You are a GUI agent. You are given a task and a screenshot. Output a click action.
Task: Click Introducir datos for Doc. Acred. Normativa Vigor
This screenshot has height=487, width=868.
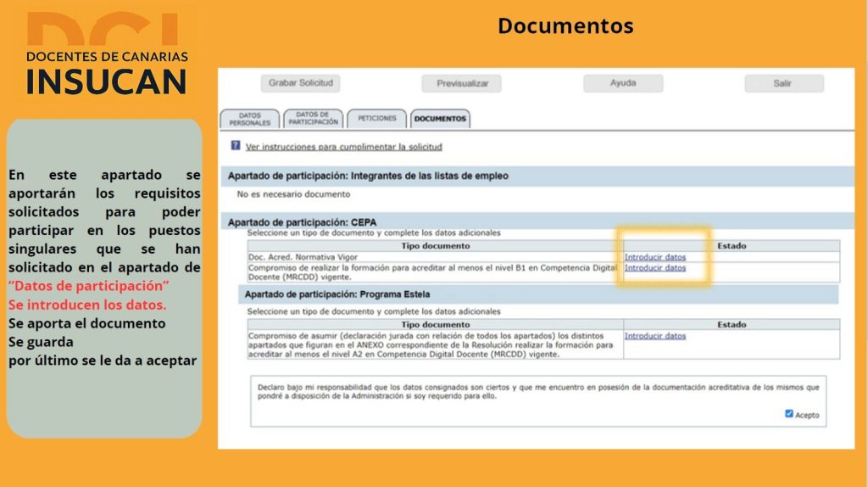click(x=654, y=257)
